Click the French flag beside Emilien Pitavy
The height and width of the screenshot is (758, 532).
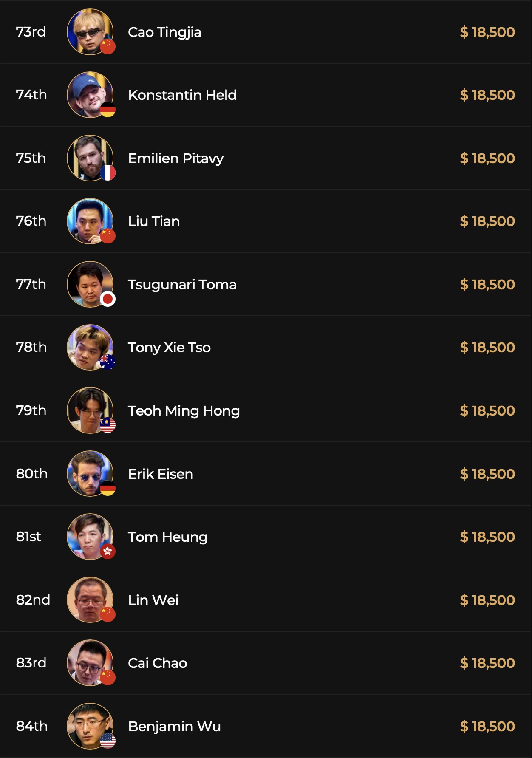[108, 173]
